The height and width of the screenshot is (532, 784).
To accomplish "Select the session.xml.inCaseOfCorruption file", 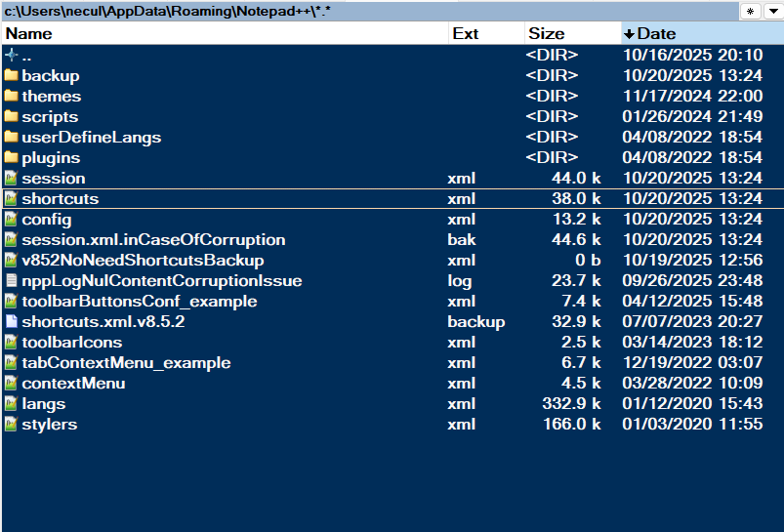I will click(153, 239).
